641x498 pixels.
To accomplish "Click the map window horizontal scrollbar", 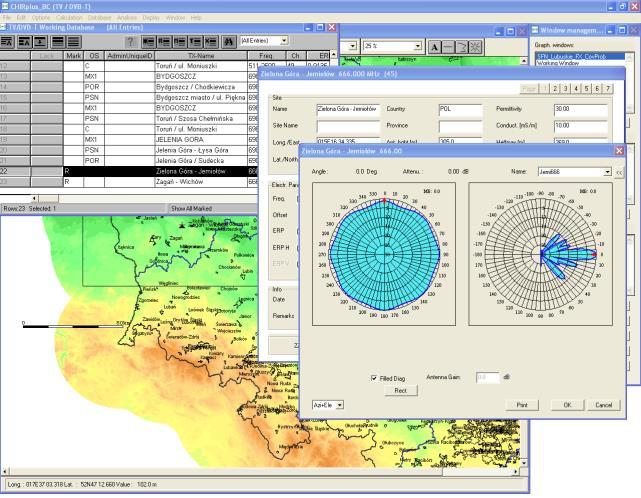I will point(260,472).
